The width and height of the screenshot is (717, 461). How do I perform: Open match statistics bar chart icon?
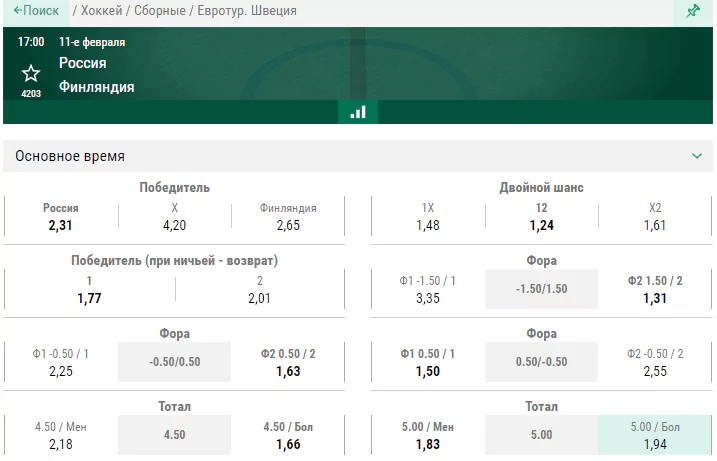click(358, 112)
